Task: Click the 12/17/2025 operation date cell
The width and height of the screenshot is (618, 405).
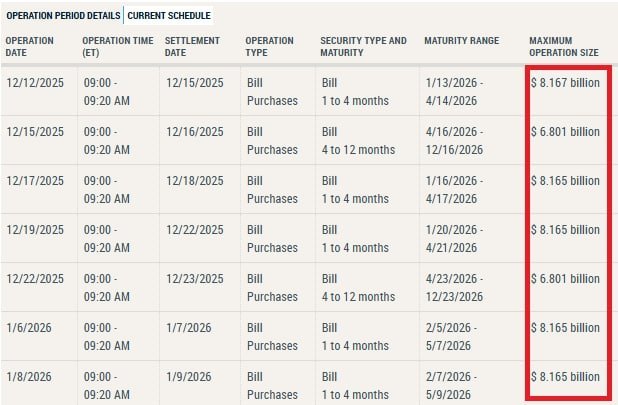Action: point(35,181)
